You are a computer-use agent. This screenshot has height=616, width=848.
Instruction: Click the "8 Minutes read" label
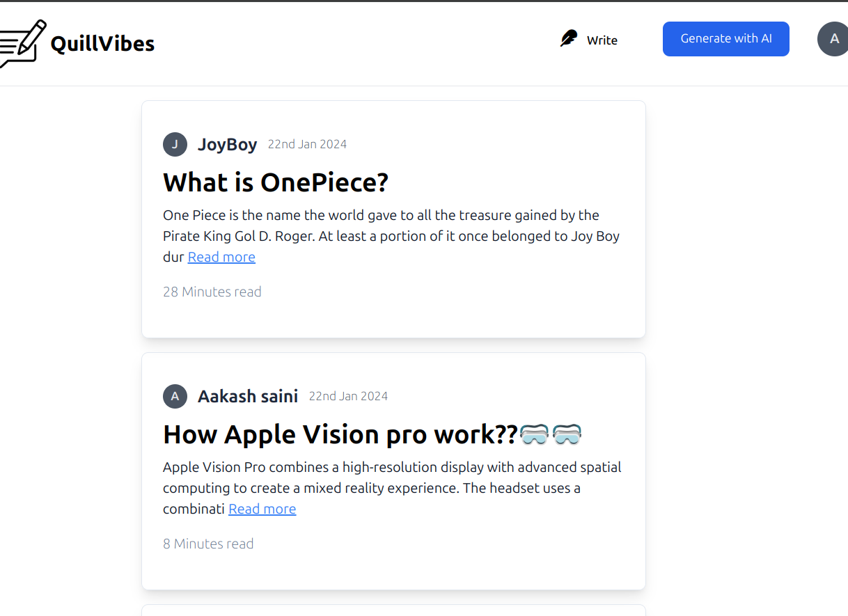pos(207,544)
